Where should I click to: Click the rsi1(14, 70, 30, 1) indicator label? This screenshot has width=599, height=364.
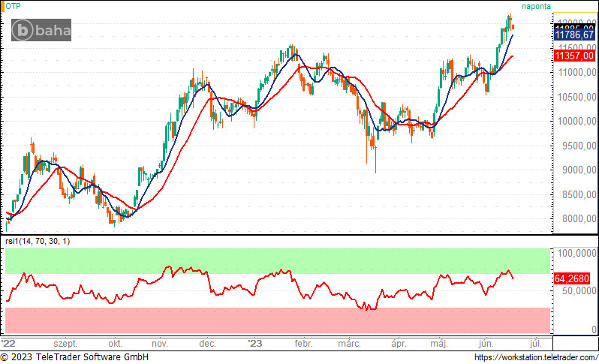[x=38, y=241]
